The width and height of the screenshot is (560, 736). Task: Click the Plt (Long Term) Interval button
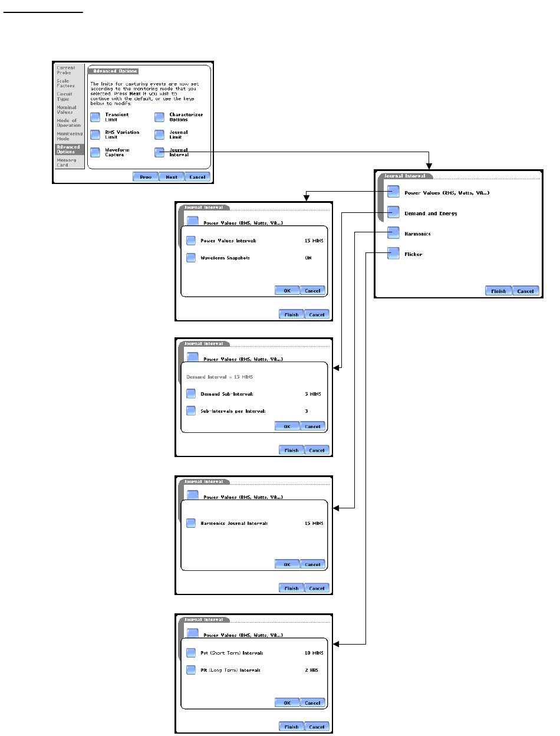coord(190,670)
